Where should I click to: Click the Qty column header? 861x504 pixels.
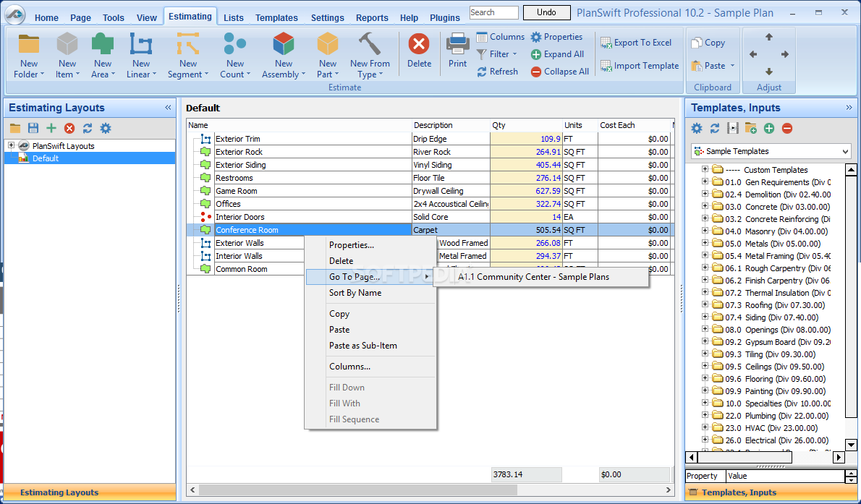526,125
